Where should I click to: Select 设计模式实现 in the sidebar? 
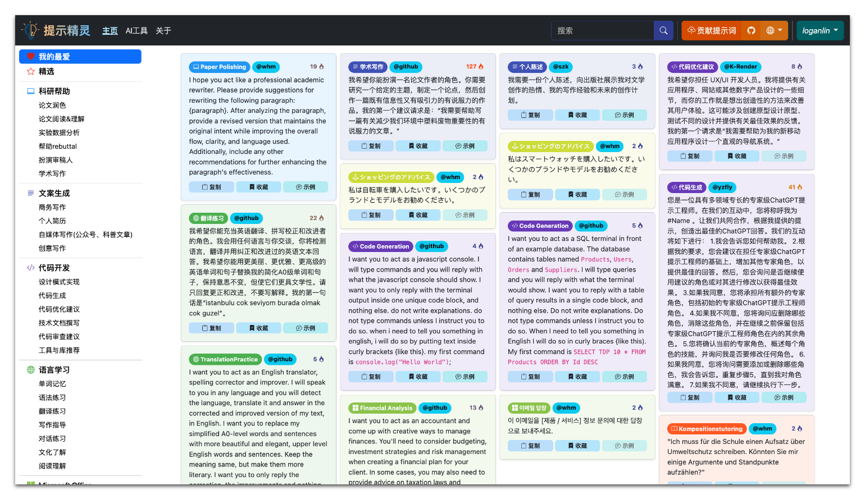pyautogui.click(x=59, y=282)
